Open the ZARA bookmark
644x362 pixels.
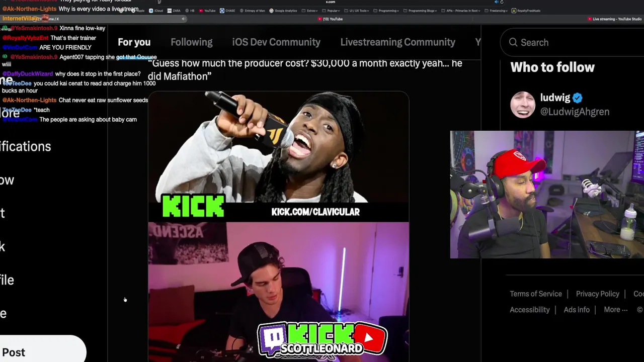174,11
